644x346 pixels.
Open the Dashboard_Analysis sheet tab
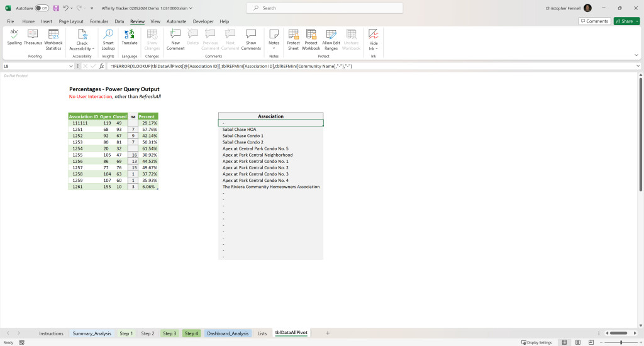(228, 333)
